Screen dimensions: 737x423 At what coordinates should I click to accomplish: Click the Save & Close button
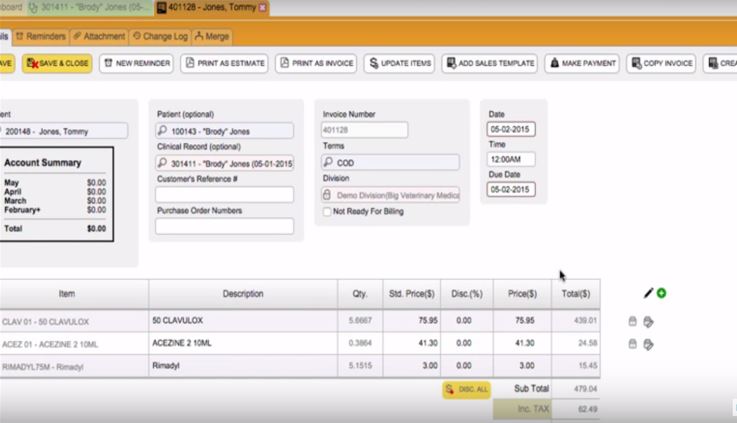[x=57, y=63]
